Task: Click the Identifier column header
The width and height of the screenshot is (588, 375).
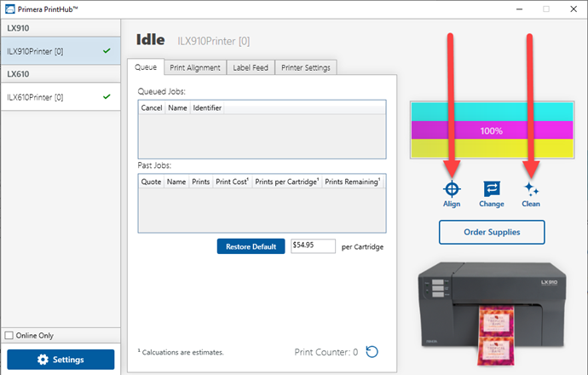Action: point(207,108)
